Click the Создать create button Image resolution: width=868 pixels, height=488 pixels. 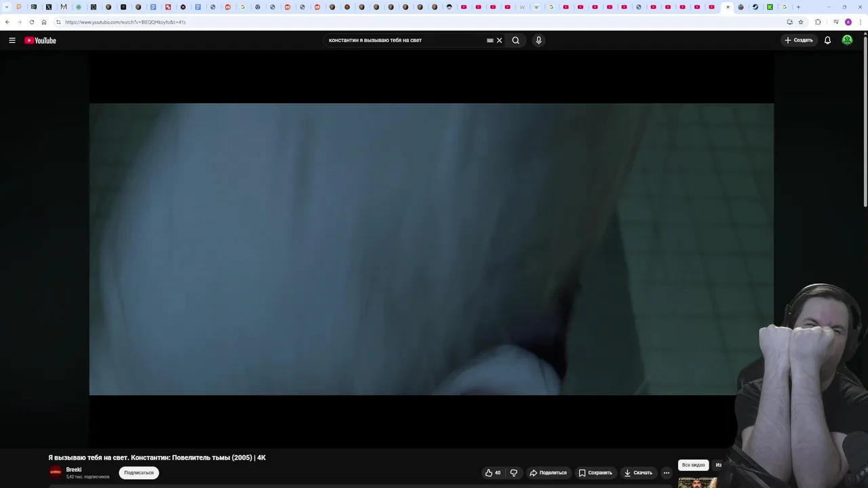(x=799, y=41)
